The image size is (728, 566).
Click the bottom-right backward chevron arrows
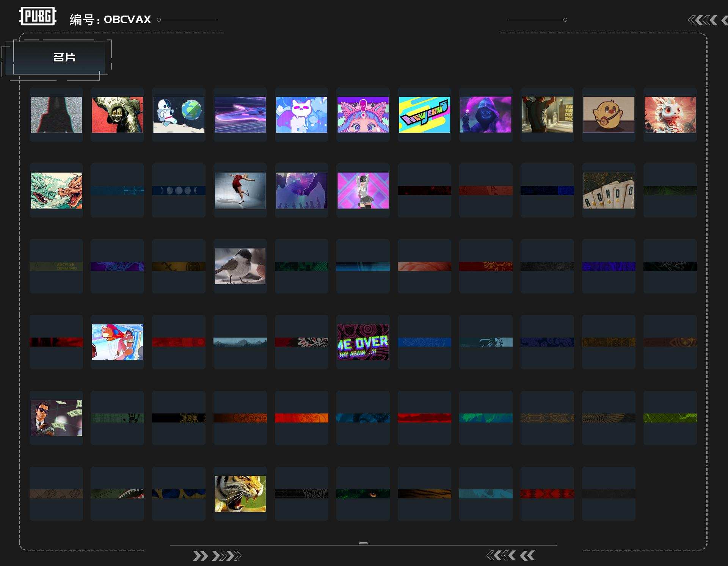click(510, 556)
